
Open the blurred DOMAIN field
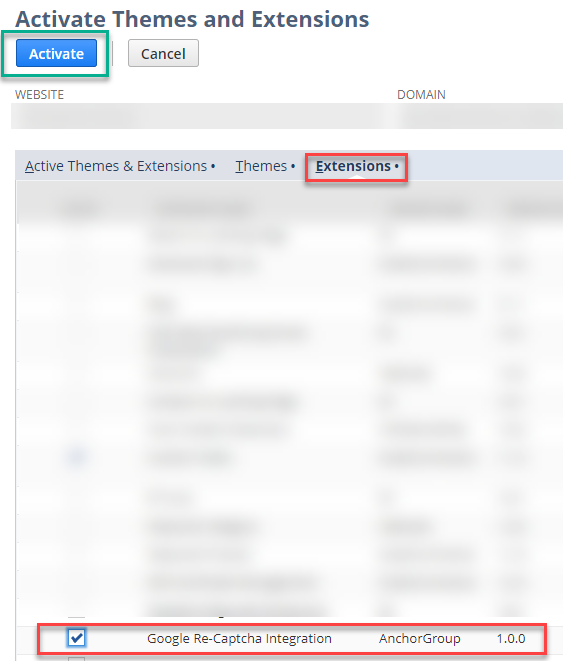coord(480,116)
